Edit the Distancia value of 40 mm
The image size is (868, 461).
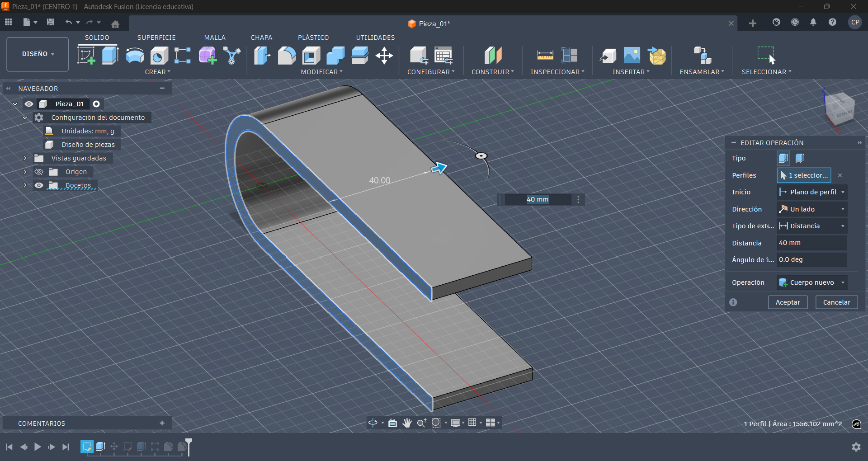811,243
